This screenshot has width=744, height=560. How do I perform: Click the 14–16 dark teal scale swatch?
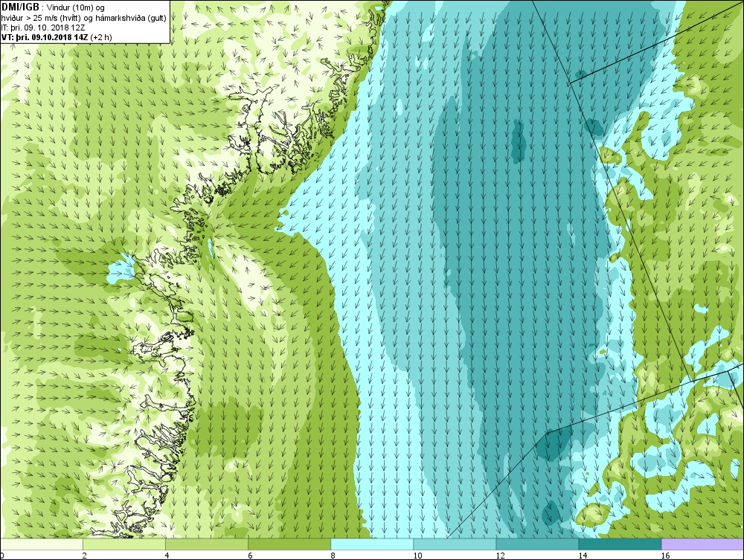click(620, 544)
